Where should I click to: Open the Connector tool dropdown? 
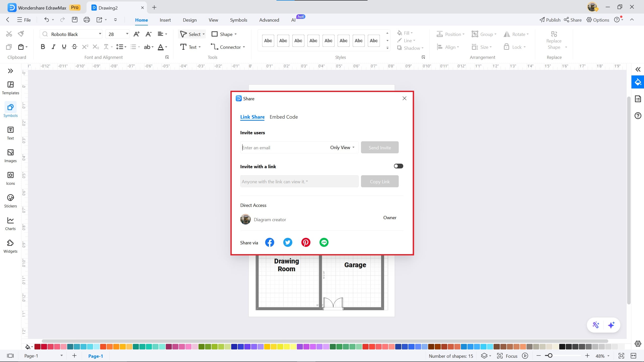click(x=244, y=47)
